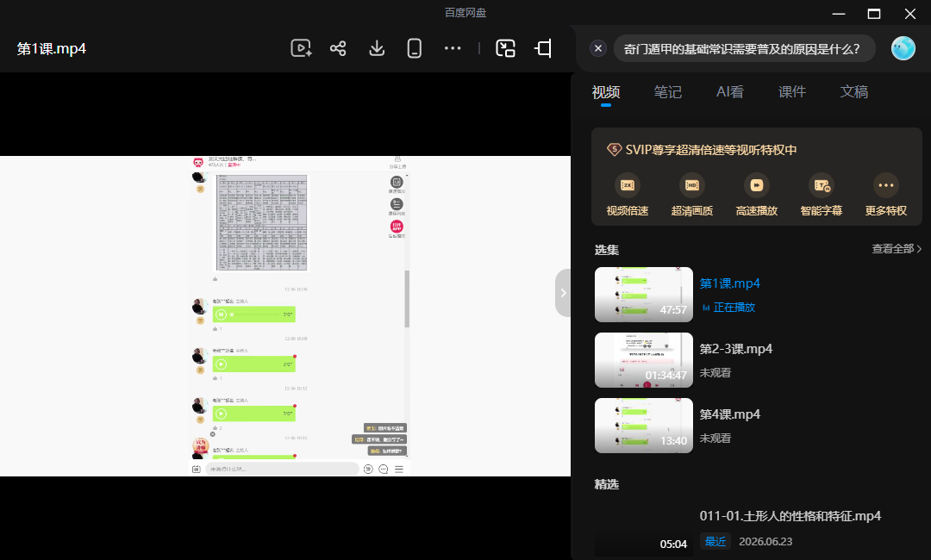931x560 pixels.
Task: Enable picture-in-picture mini player icon
Action: (505, 48)
